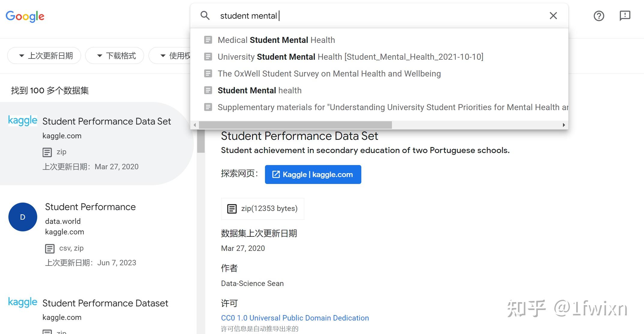Expand the 下载格式 filter dropdown
Screen dimensions: 644x334
(x=115, y=56)
